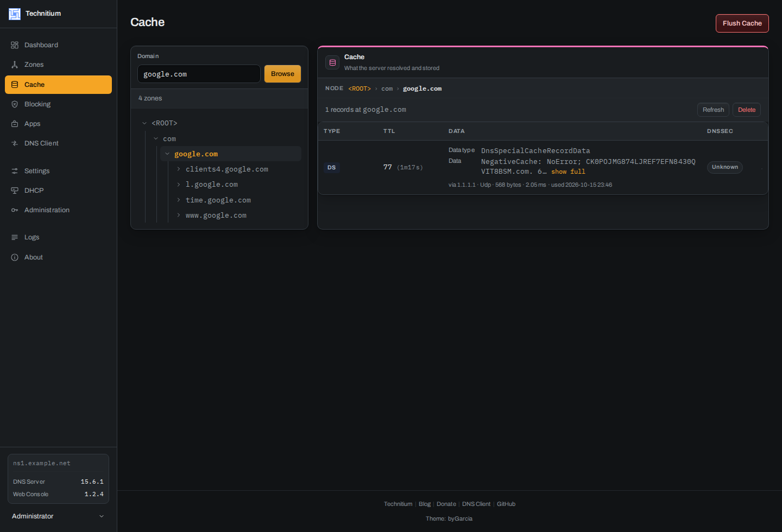This screenshot has width=782, height=532.
Task: Open the Administrator user menu
Action: 58,516
